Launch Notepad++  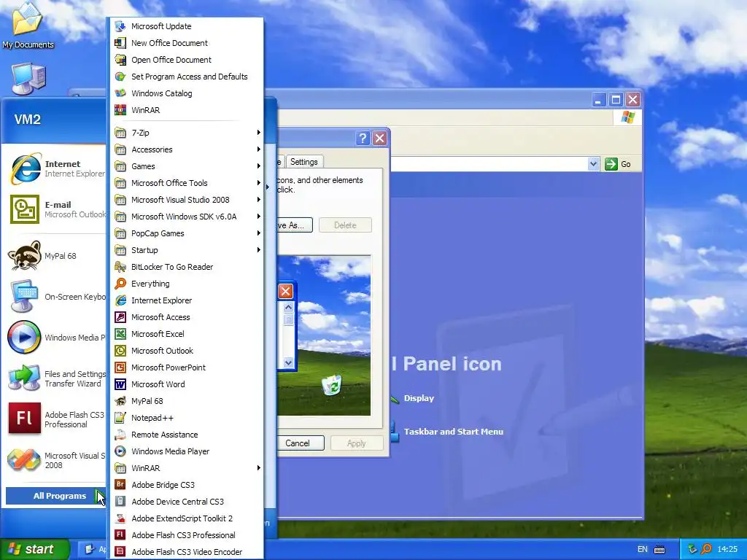click(x=187, y=418)
